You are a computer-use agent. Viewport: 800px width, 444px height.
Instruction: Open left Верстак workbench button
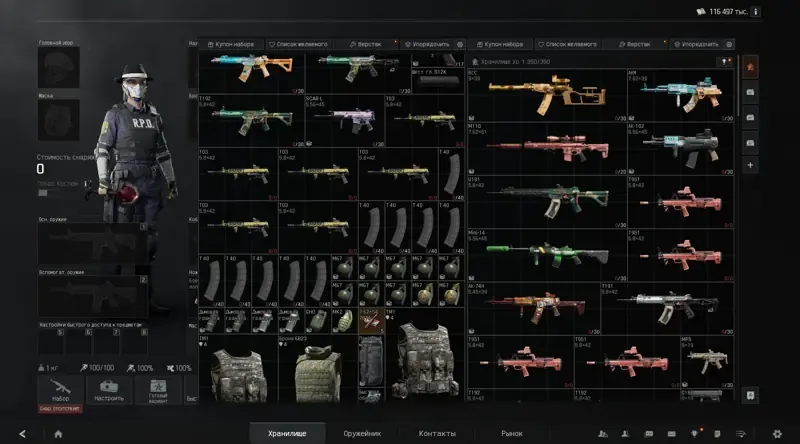pyautogui.click(x=366, y=44)
